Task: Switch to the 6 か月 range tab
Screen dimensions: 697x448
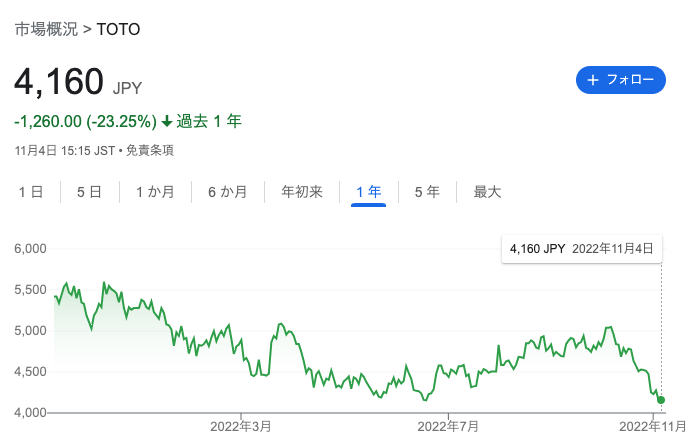Action: pos(228,192)
